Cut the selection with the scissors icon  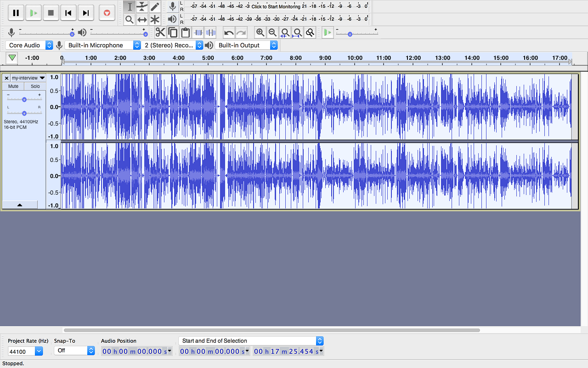click(x=160, y=32)
